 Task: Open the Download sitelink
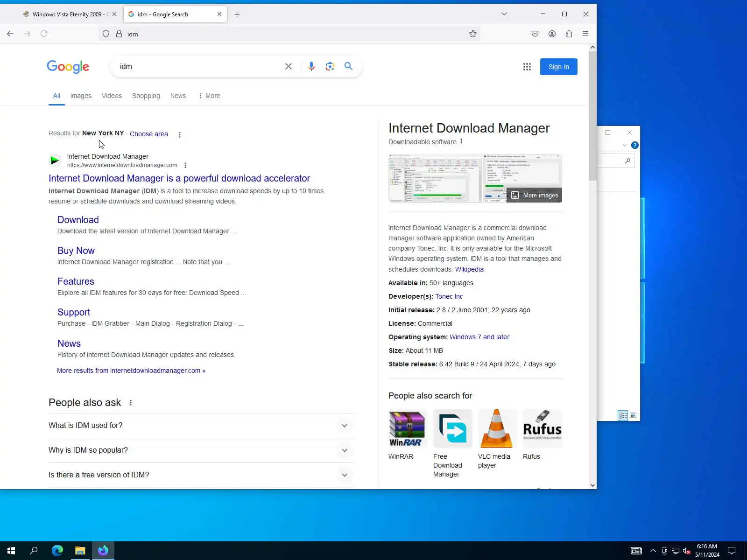(78, 220)
